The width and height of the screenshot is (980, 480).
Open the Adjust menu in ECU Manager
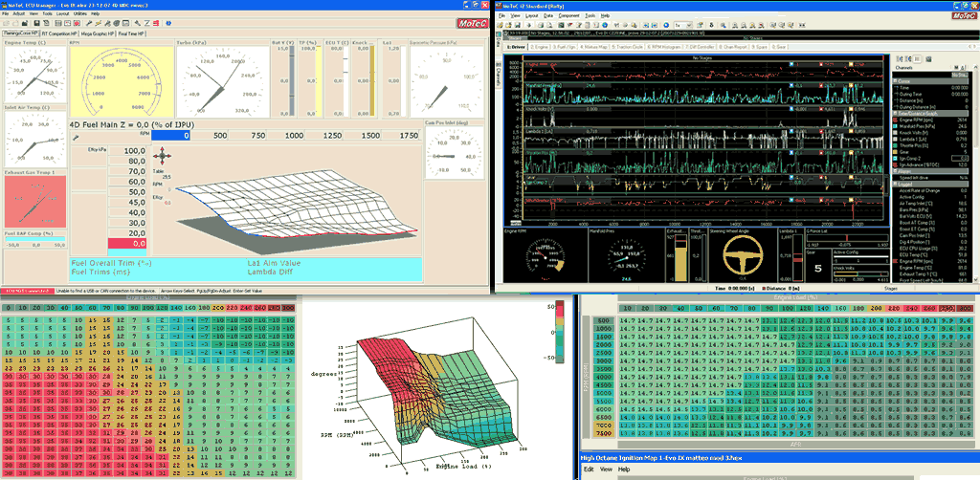pyautogui.click(x=19, y=13)
